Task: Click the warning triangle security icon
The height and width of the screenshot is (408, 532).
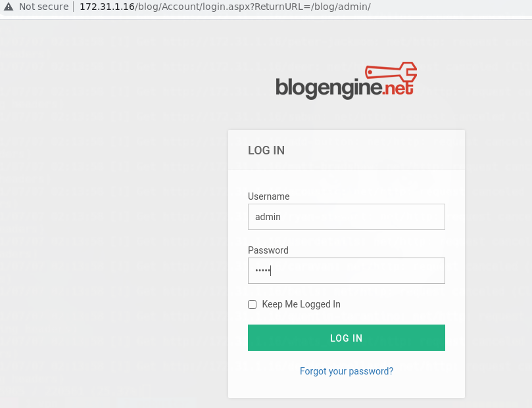Action: pyautogui.click(x=9, y=7)
